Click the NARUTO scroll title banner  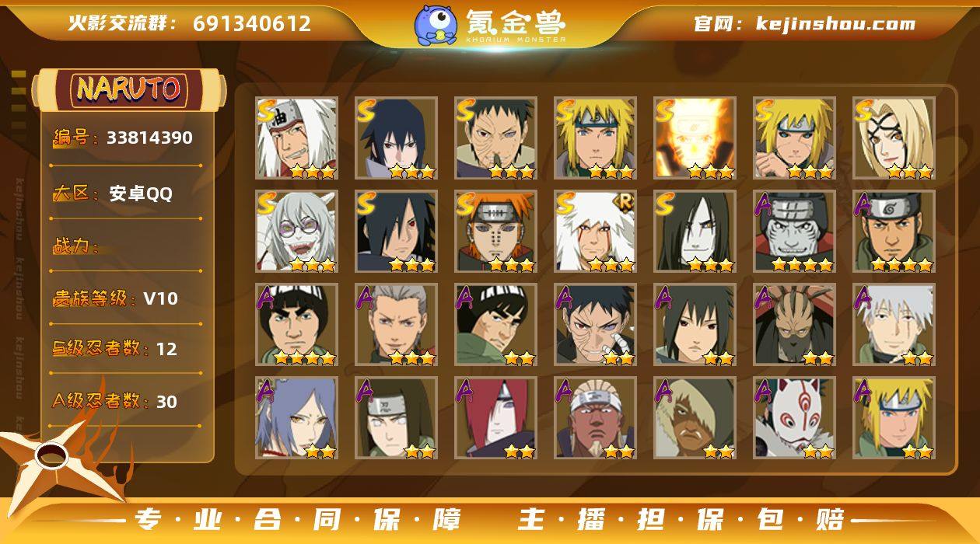pyautogui.click(x=129, y=89)
